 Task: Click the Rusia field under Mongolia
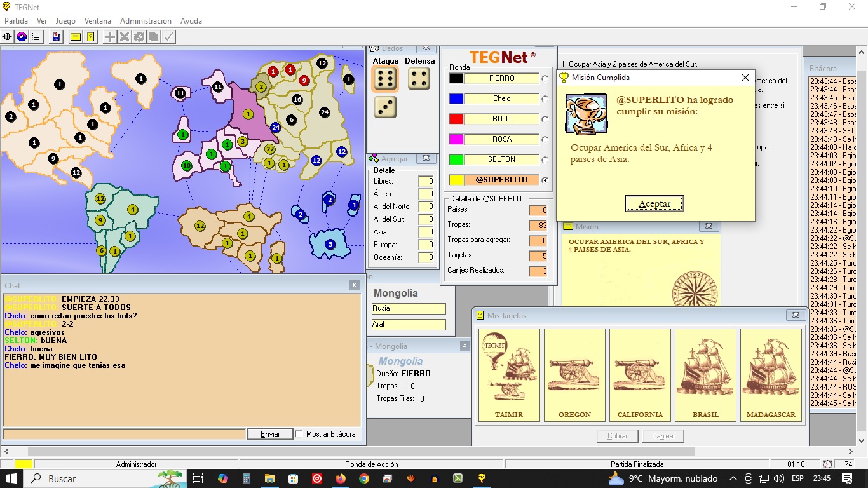tap(409, 308)
